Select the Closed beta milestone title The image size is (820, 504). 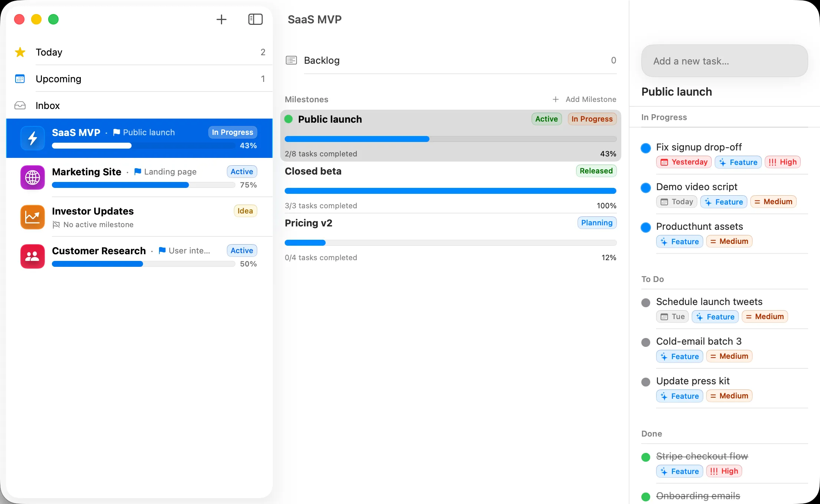click(x=313, y=171)
